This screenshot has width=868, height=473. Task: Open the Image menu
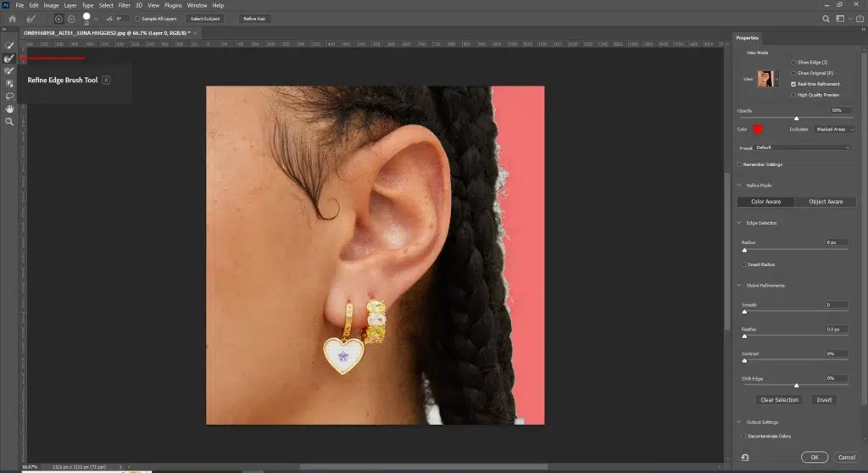pyautogui.click(x=51, y=6)
